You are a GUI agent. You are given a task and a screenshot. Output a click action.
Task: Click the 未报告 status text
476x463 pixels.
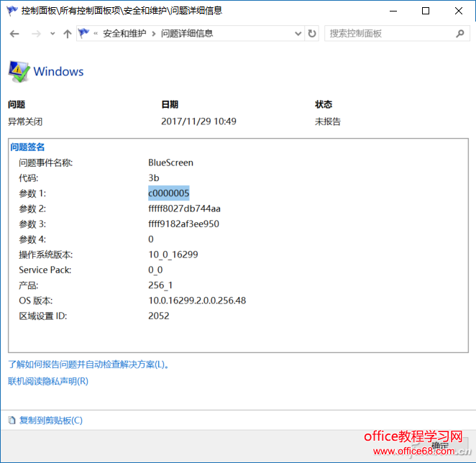(x=328, y=122)
